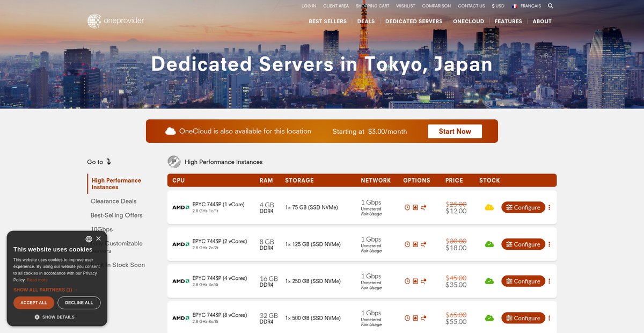Click the $12.00 price text
This screenshot has height=333, width=644.
[456, 211]
